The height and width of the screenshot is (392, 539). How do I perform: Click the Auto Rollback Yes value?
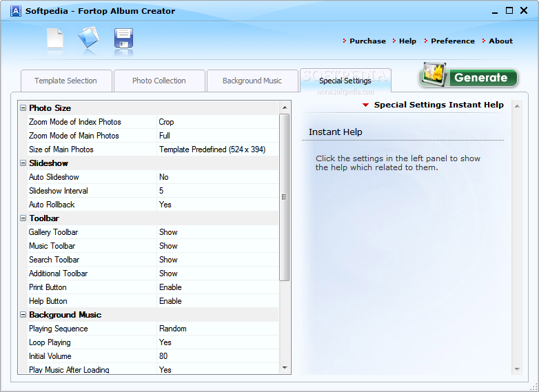165,205
